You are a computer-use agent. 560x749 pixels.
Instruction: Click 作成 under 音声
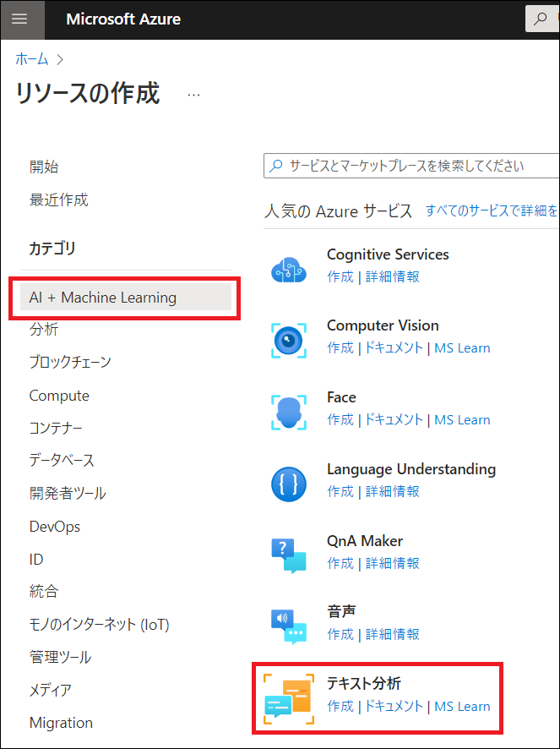[340, 634]
